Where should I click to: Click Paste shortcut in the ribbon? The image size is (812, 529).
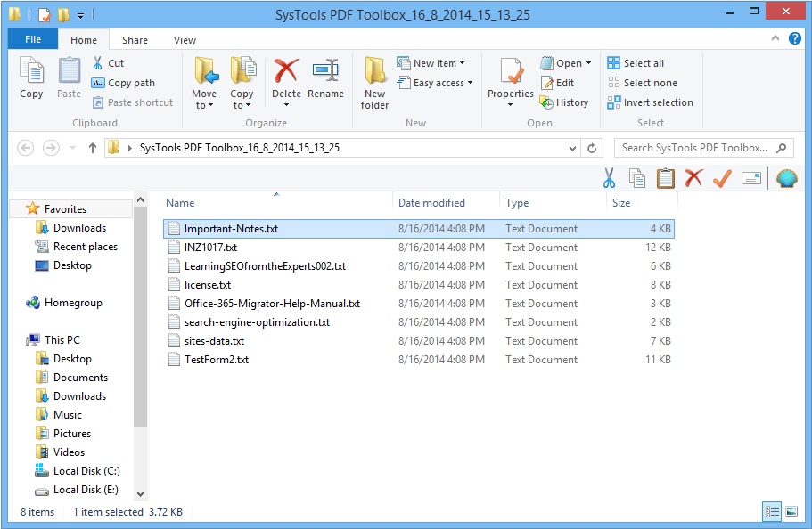(133, 102)
